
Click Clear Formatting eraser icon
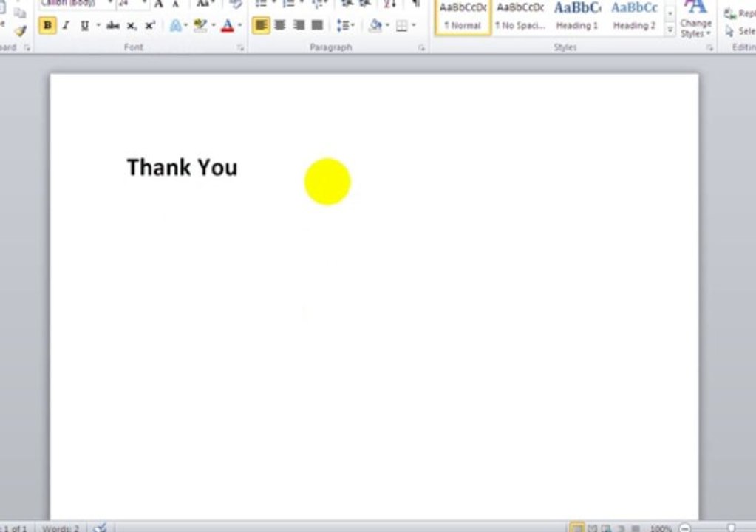tap(235, 4)
